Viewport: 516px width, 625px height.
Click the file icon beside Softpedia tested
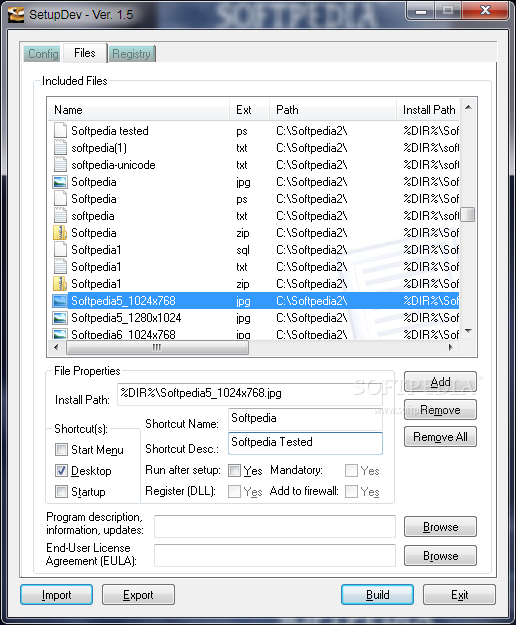coord(60,131)
